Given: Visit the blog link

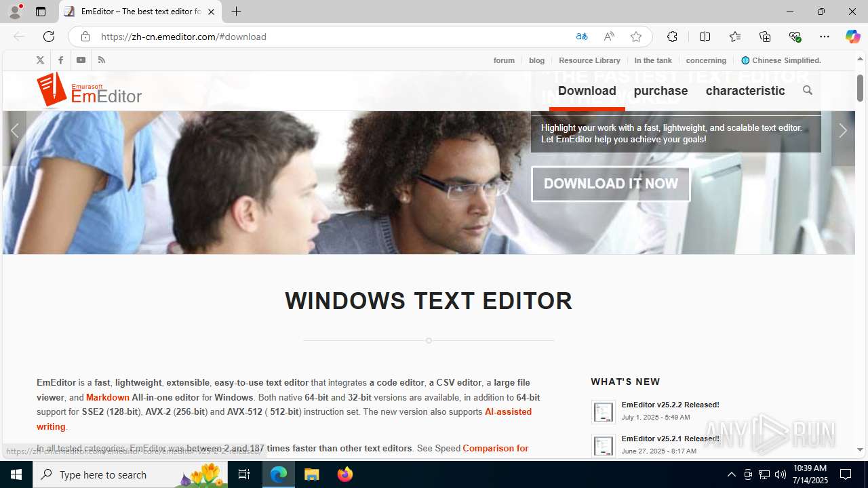Looking at the screenshot, I should tap(536, 60).
